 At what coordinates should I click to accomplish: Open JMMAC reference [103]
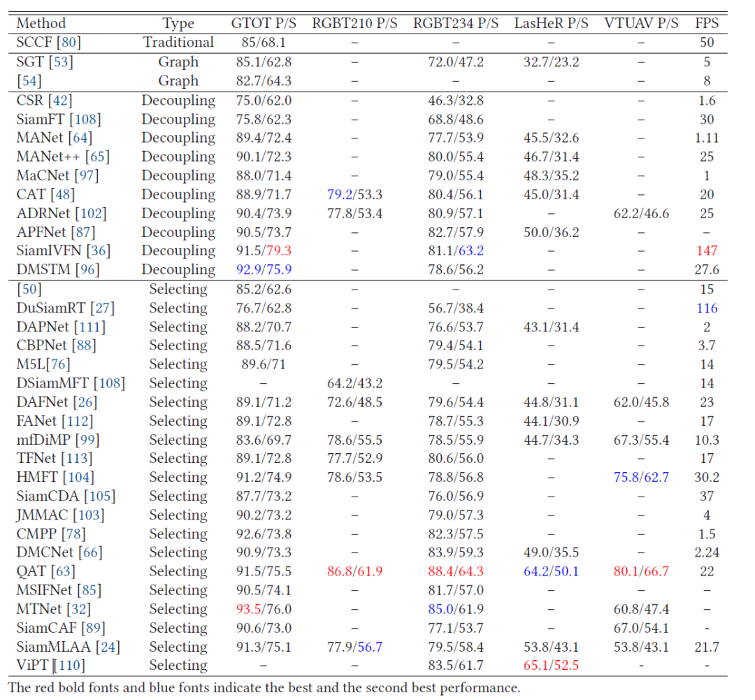[88, 515]
